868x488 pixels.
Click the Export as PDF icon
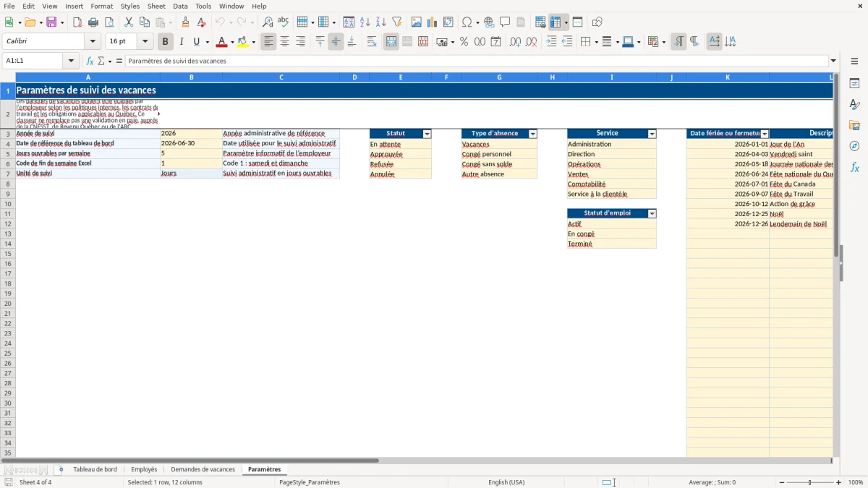tap(77, 22)
